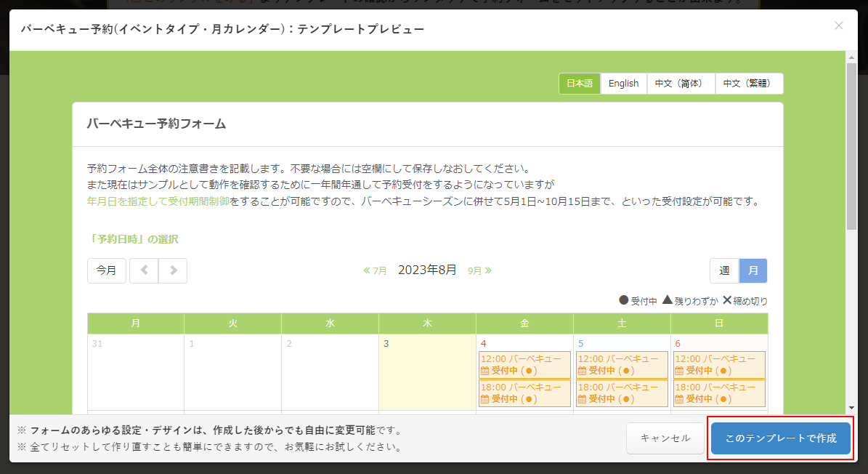
Task: Select the 12:00 barbecue slot on Friday 4
Action: (x=524, y=364)
